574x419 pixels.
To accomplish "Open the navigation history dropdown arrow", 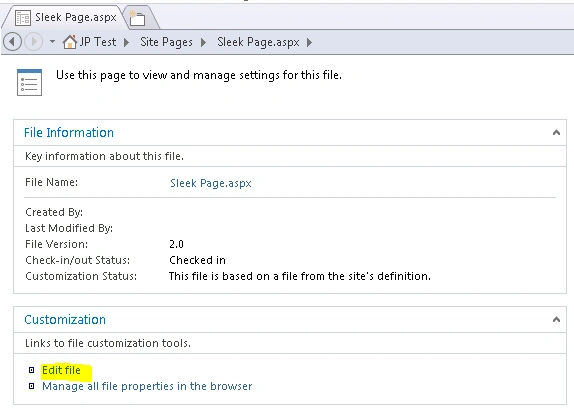I will pos(52,41).
